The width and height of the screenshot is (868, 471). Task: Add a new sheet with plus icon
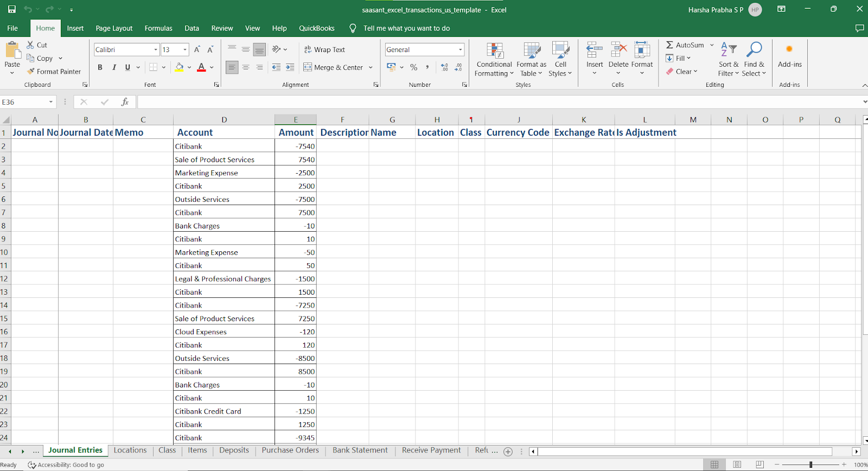508,451
